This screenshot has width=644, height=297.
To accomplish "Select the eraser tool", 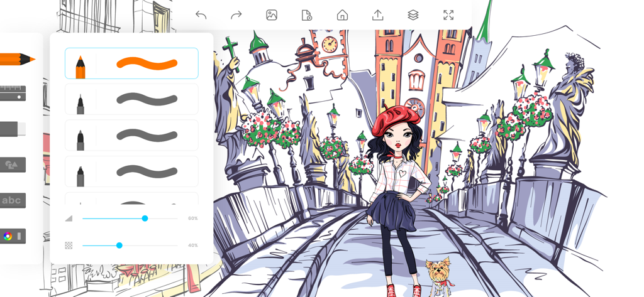I will (x=13, y=129).
